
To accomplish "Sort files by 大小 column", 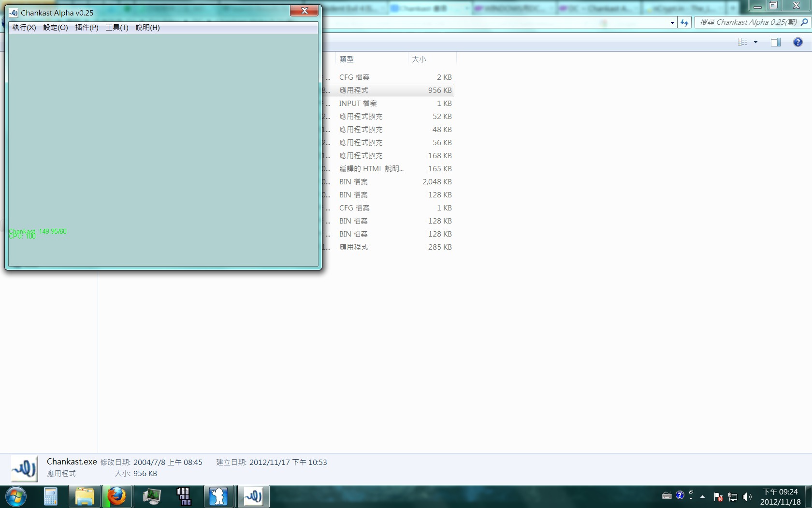I will pos(432,59).
